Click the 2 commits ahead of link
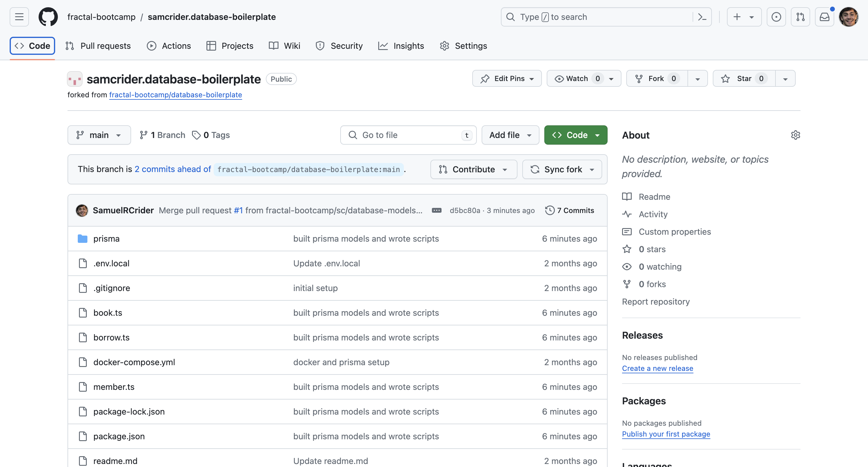The height and width of the screenshot is (467, 868). click(172, 169)
